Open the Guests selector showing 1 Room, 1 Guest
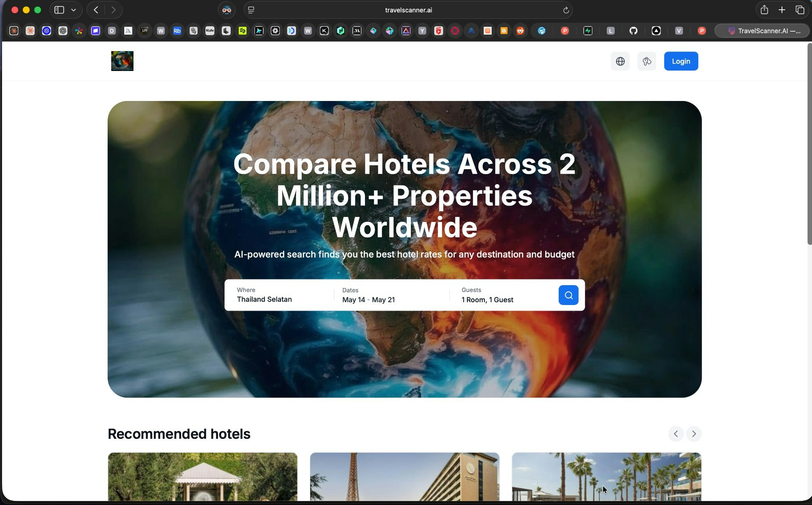The image size is (812, 505). 487,295
